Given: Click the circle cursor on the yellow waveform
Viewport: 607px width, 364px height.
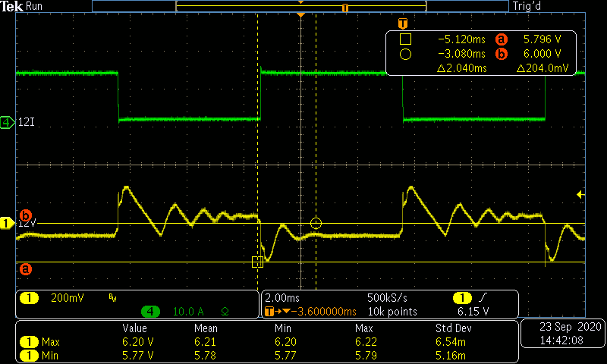Looking at the screenshot, I should pyautogui.click(x=316, y=223).
